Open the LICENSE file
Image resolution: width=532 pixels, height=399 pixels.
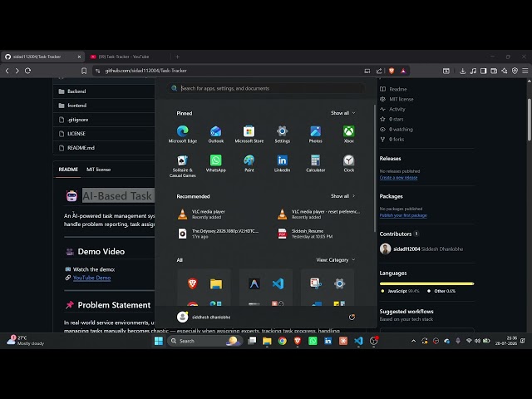[76, 134]
